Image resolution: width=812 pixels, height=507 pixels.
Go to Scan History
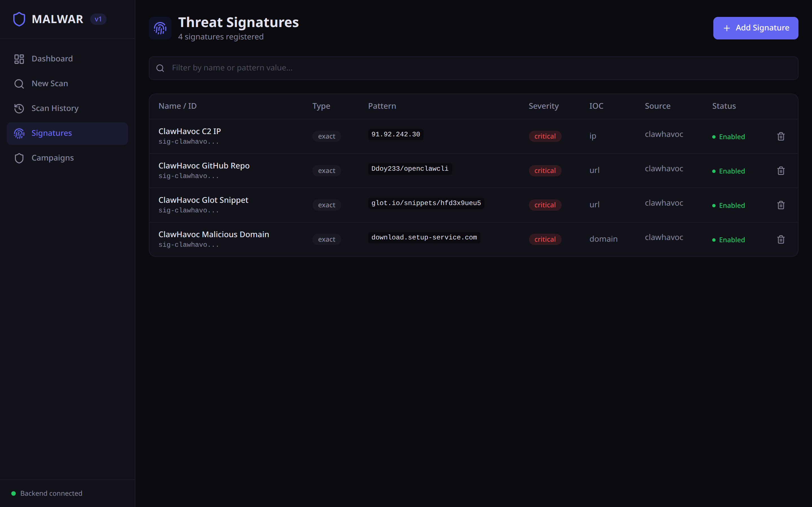[55, 108]
